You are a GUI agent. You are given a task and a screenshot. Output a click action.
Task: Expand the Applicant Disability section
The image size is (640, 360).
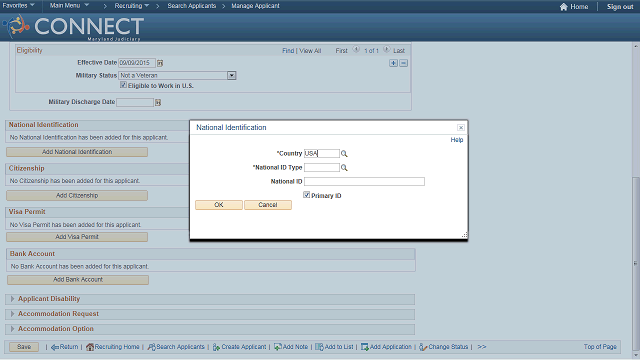coord(12,299)
